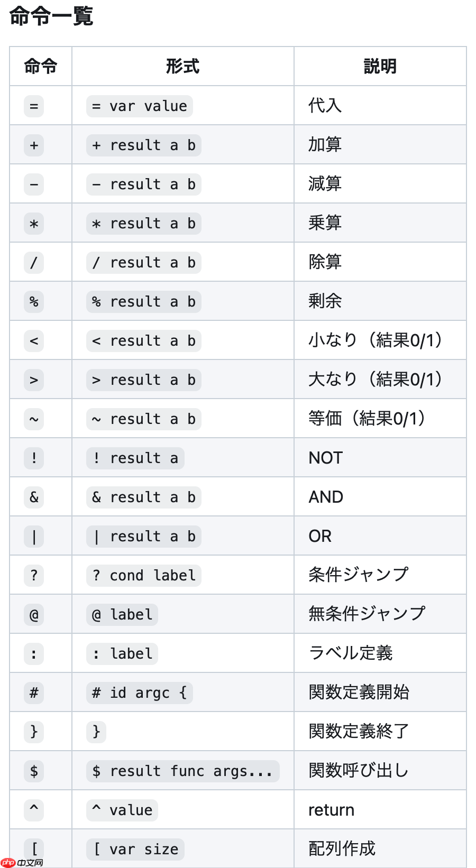
Task: Click the 配列作成 description cell
Action: [342, 848]
